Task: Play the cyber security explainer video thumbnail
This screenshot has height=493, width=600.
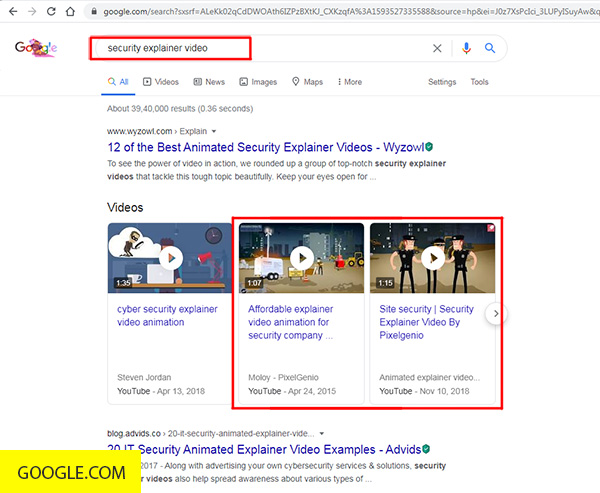Action: point(170,258)
